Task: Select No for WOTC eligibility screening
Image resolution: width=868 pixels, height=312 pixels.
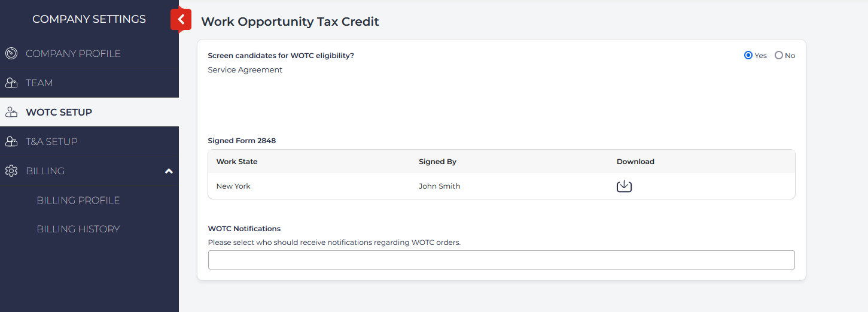Action: click(x=778, y=56)
